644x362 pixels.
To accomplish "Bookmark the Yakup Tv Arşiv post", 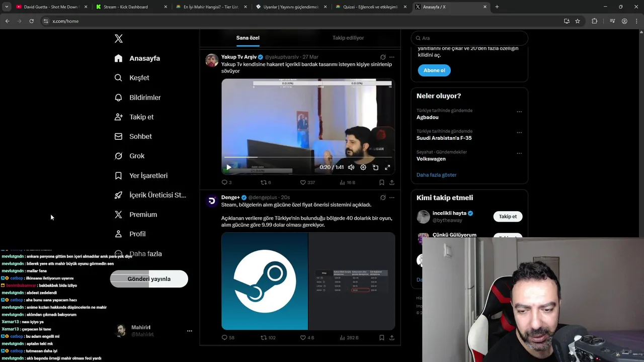I will point(382,183).
